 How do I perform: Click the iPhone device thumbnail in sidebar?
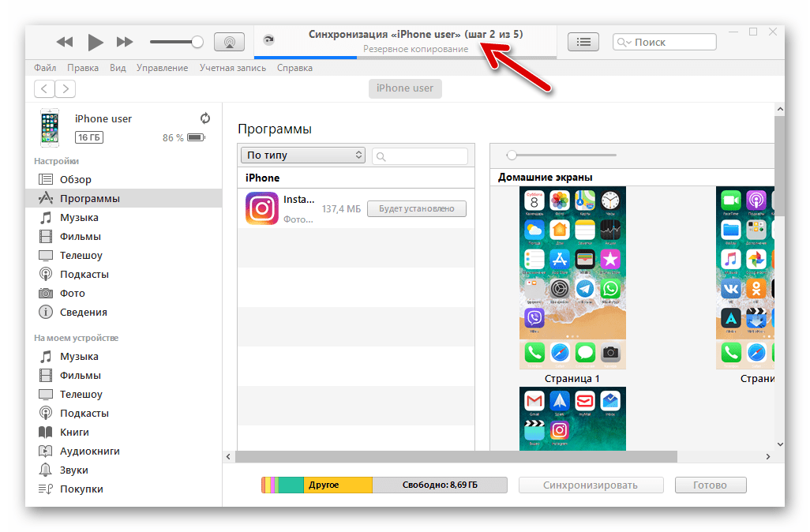point(50,128)
